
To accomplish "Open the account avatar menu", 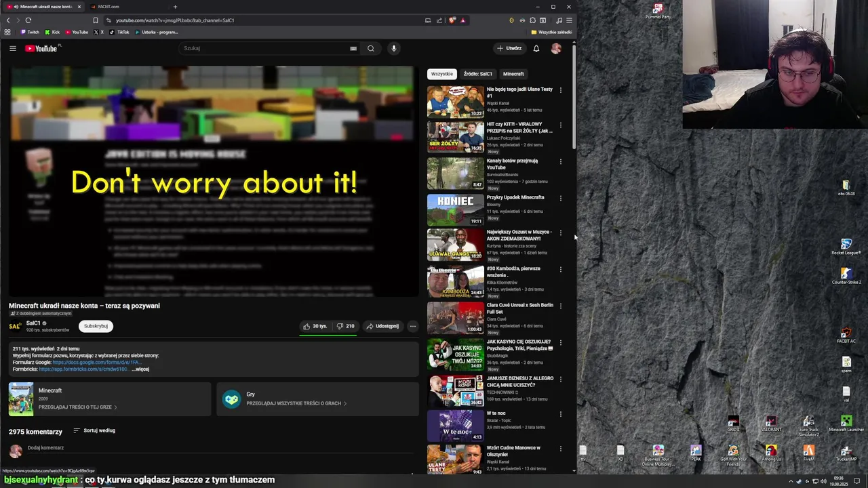I will click(x=556, y=48).
